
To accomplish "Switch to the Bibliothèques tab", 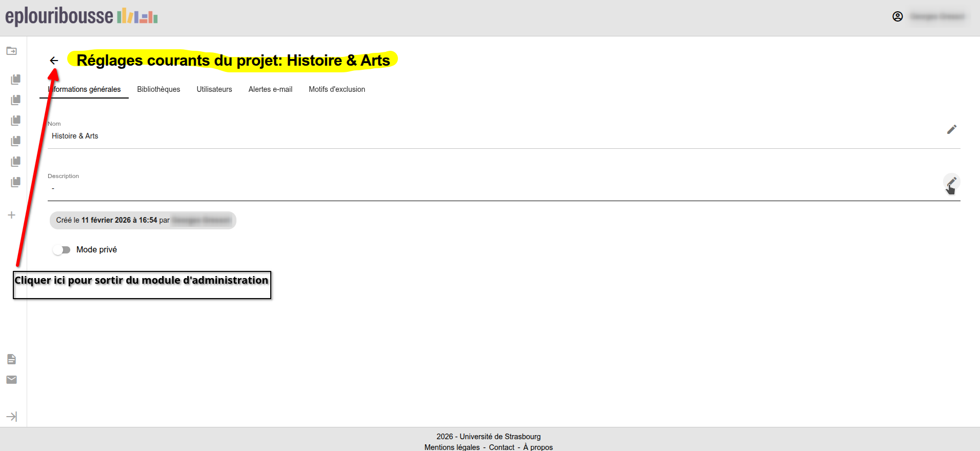I will point(158,89).
